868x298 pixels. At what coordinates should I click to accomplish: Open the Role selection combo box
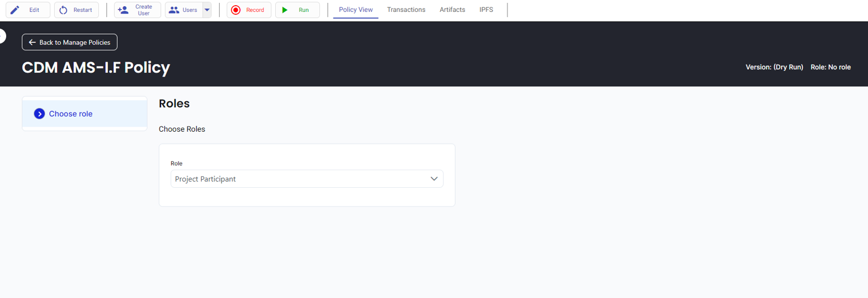click(x=300, y=179)
